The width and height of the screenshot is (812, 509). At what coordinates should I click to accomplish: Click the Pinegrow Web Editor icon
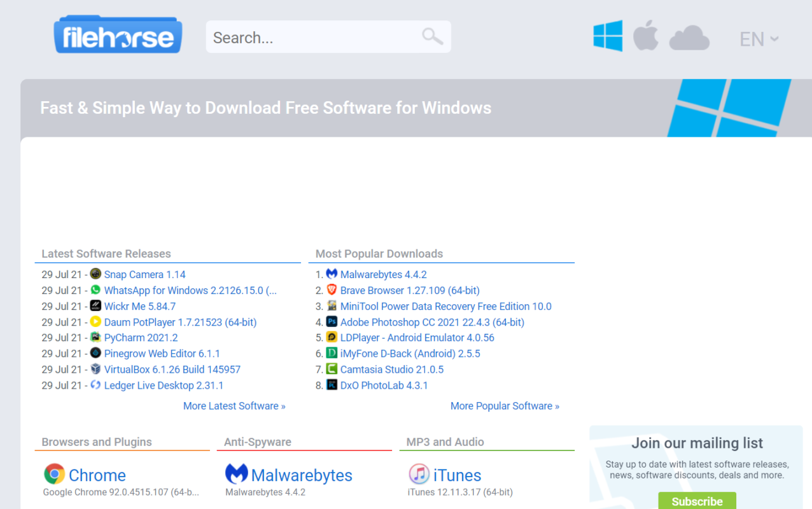(95, 353)
